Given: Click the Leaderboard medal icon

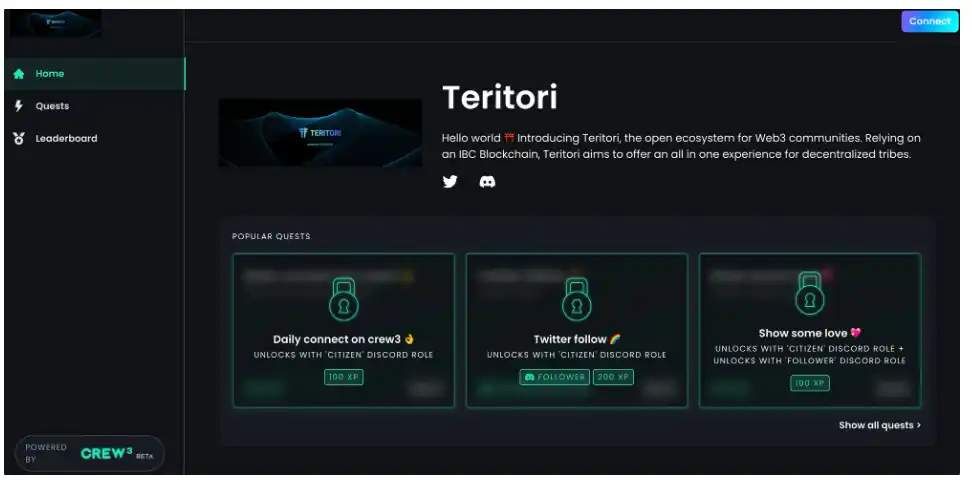Looking at the screenshot, I should tap(19, 138).
